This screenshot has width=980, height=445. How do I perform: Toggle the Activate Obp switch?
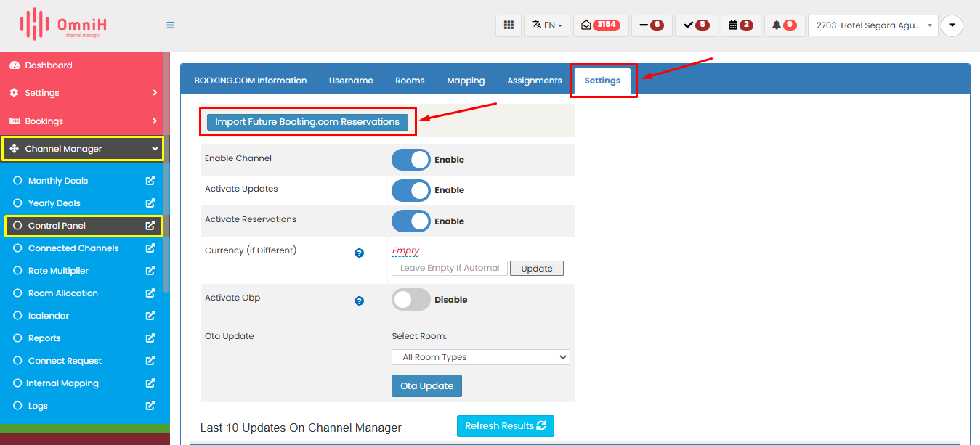[x=411, y=300]
